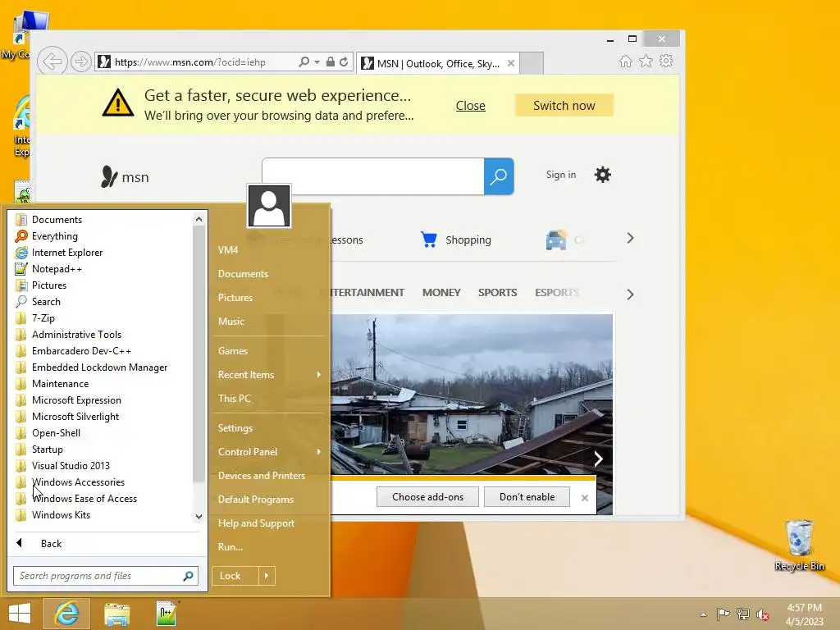840x630 pixels.
Task: Advance the news image with the right arrow
Action: (598, 459)
